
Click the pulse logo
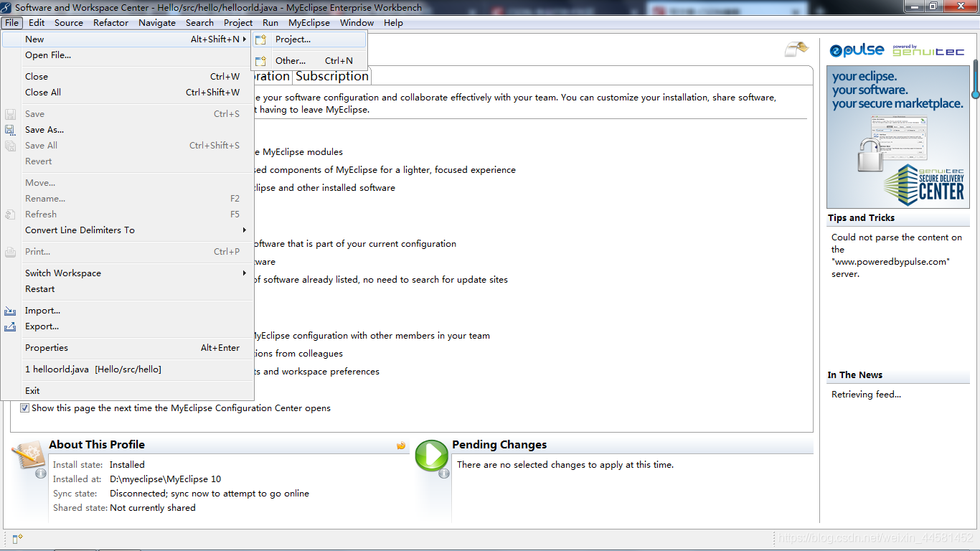coord(857,50)
